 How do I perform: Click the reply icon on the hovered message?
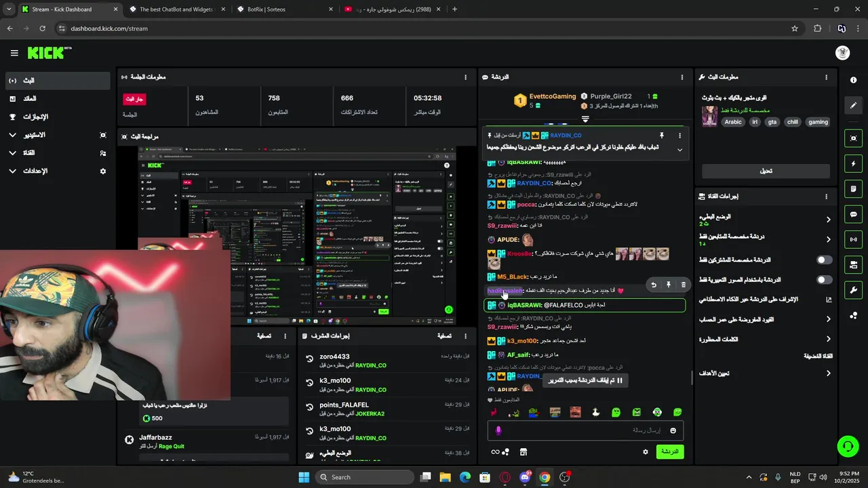(654, 285)
